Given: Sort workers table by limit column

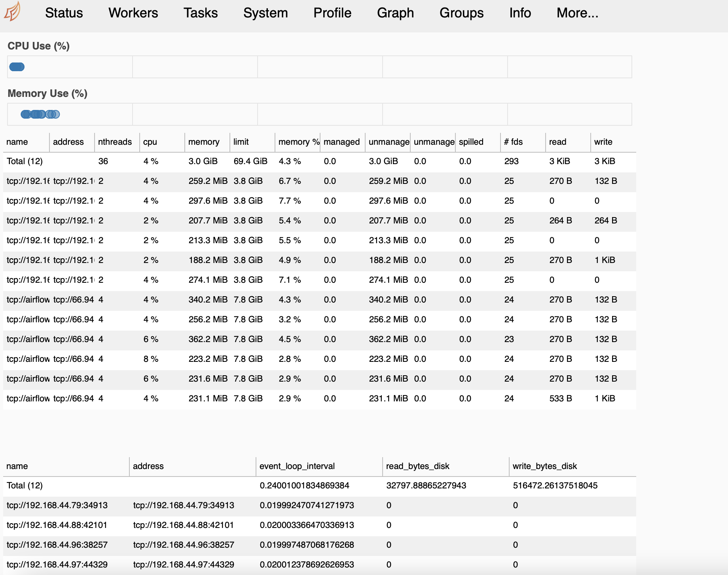Looking at the screenshot, I should coord(241,142).
